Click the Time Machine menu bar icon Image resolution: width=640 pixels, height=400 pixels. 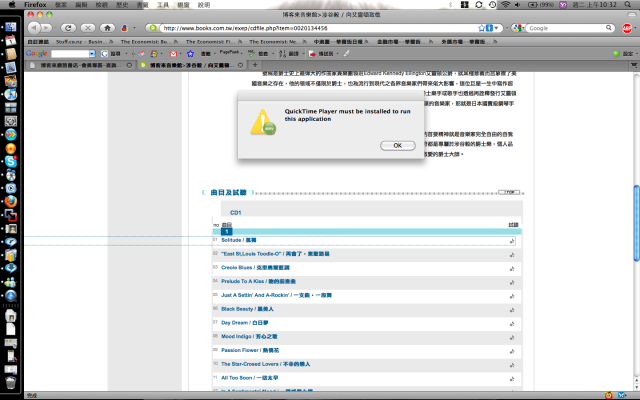(x=492, y=4)
